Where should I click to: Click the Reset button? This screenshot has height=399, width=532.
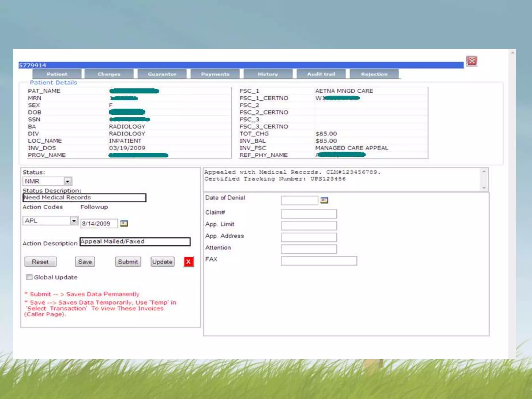[40, 262]
